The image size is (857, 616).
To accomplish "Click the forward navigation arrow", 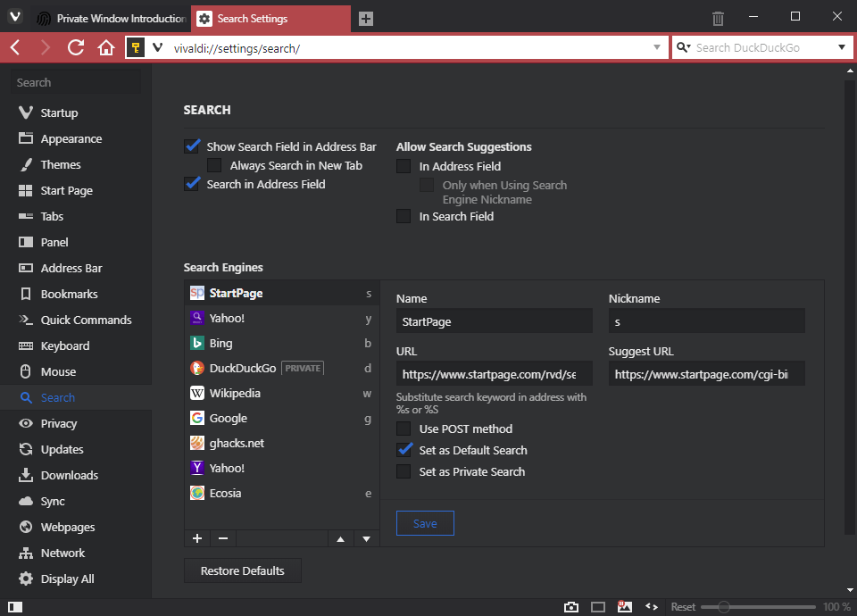I will click(x=46, y=48).
